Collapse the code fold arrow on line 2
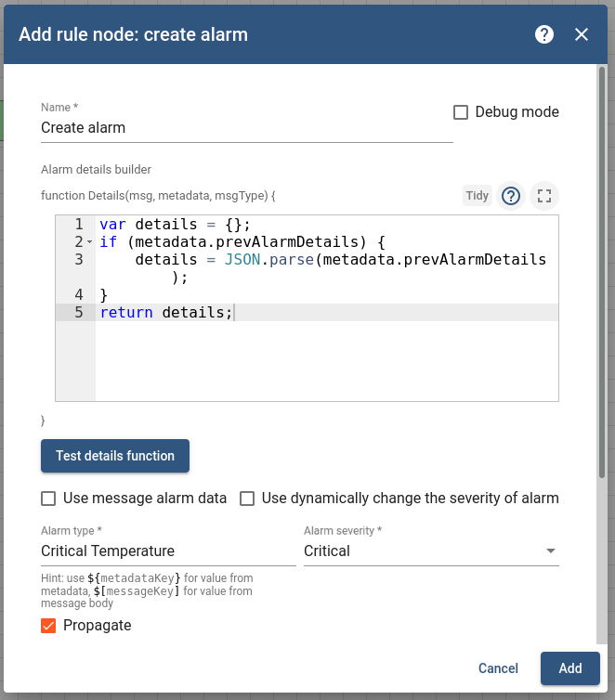Viewport: 615px width, 700px height. pyautogui.click(x=89, y=242)
